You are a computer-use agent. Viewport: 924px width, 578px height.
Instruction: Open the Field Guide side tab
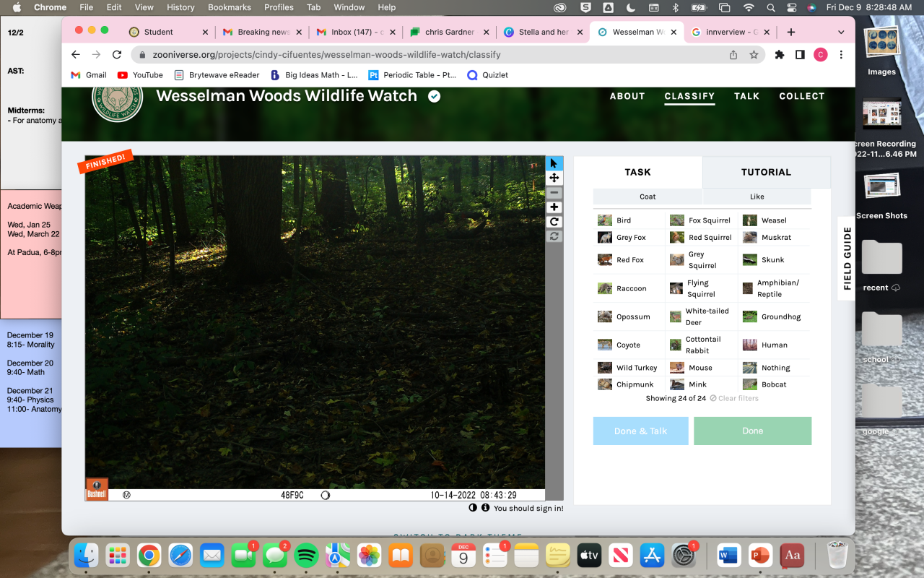847,259
